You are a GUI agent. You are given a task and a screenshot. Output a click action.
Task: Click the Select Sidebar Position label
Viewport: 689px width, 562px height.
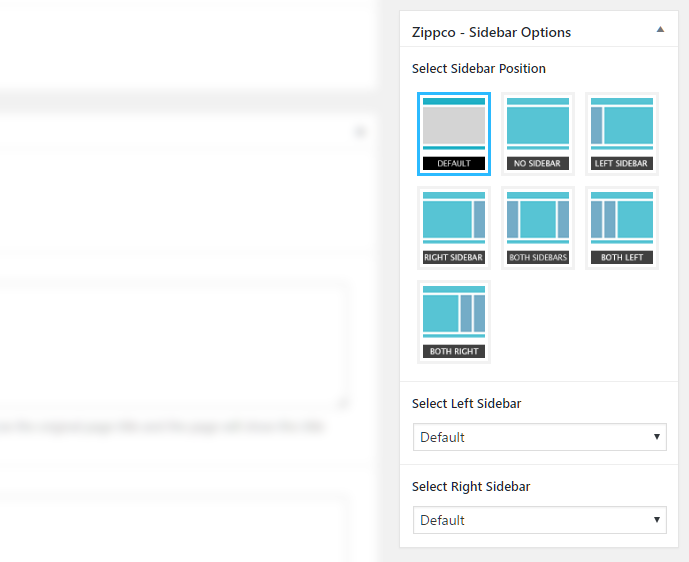pos(479,69)
